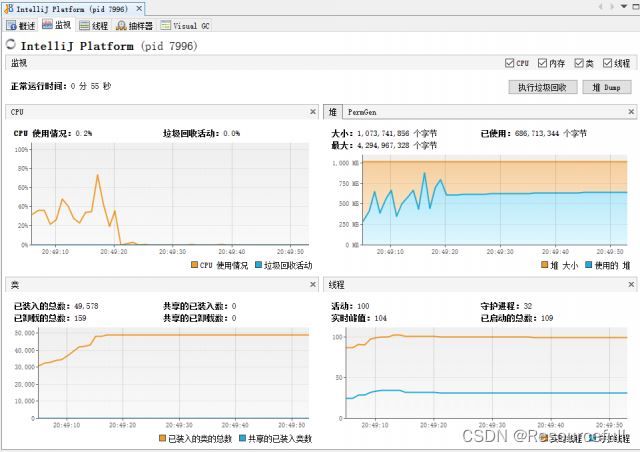The width and height of the screenshot is (640, 452).
Task: Click the 守护进程 32 value
Action: coord(528,306)
